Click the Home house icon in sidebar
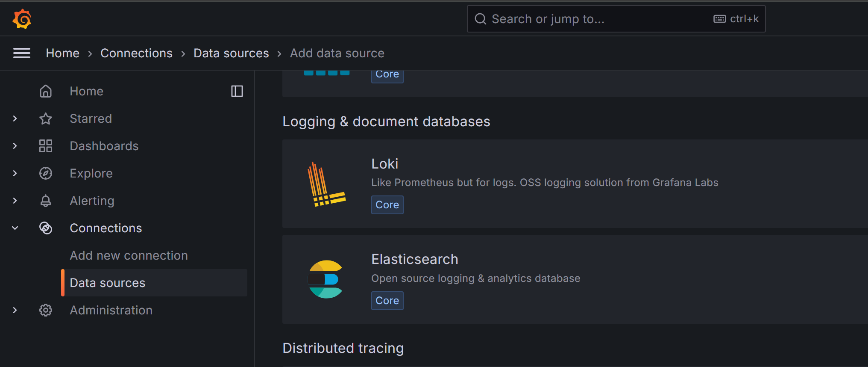The width and height of the screenshot is (868, 367). [46, 91]
